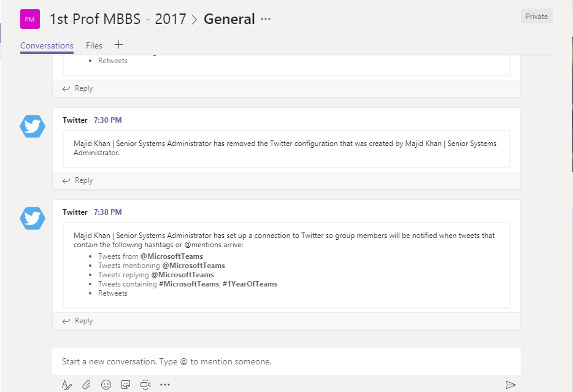Click the set up connection message text
Screen dimensions: 573x392
[284, 240]
